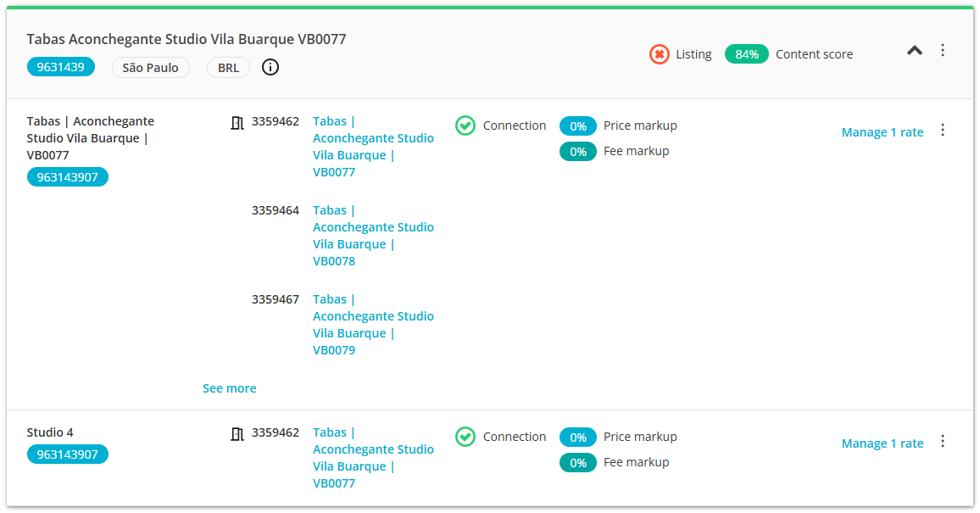The width and height of the screenshot is (980, 513).
Task: Select the title Tabas Aconchegante Studio Vila Buarque VB0077
Action: pos(187,39)
